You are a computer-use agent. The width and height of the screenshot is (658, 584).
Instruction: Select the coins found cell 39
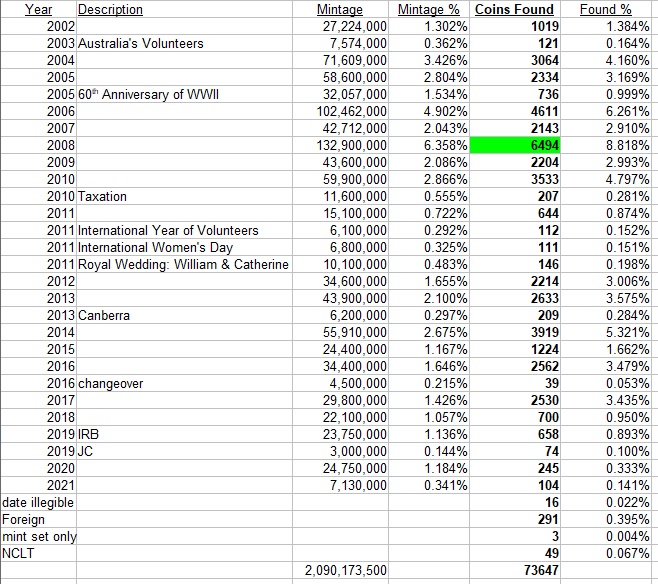point(514,383)
